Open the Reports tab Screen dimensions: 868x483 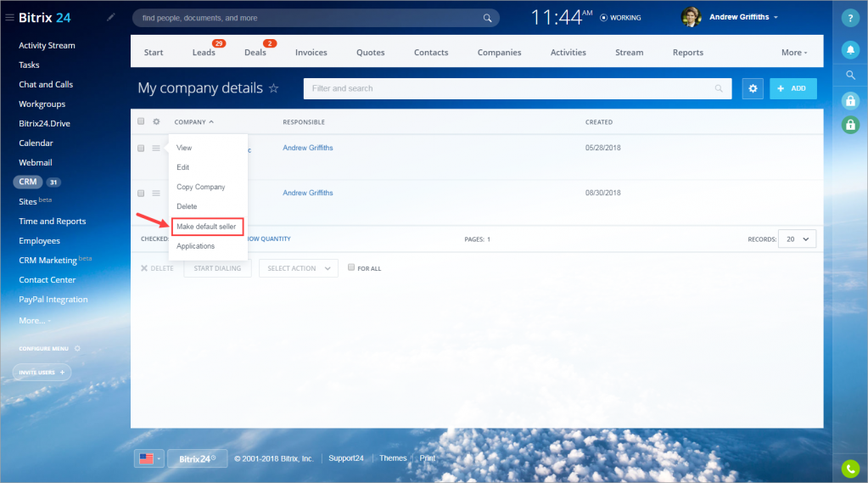688,52
